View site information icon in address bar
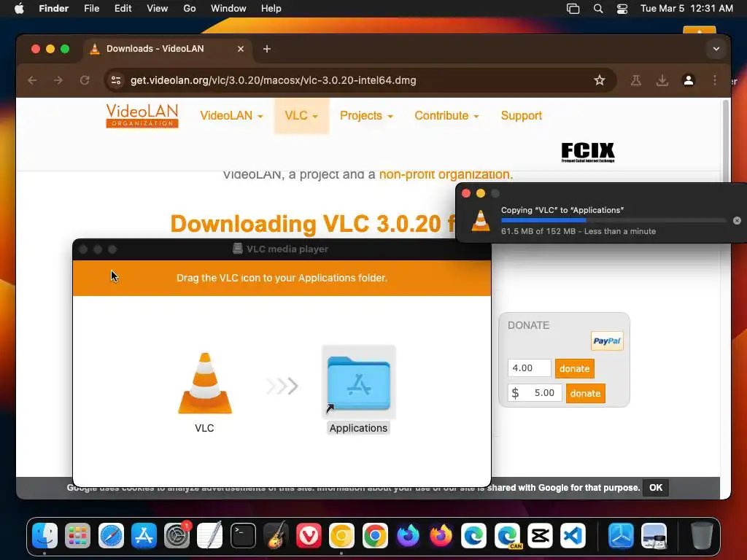 click(116, 80)
